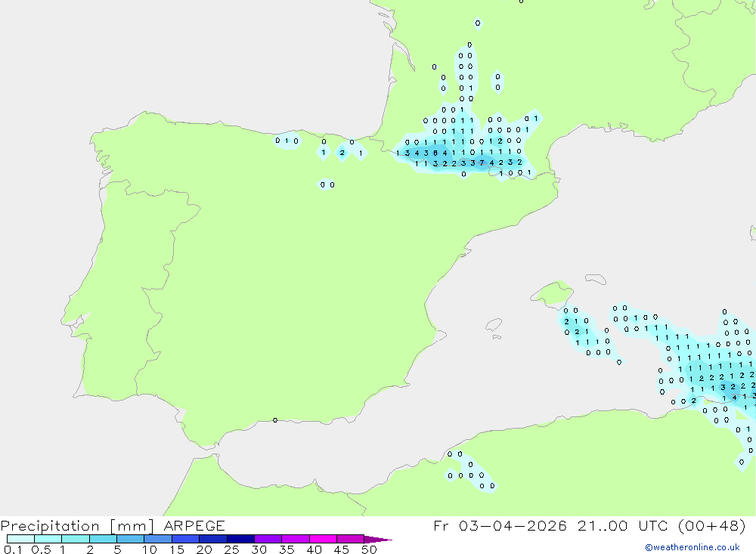Screen dimensions: 756x554
Task: Click Mallorca island on the map
Action: pos(553,293)
